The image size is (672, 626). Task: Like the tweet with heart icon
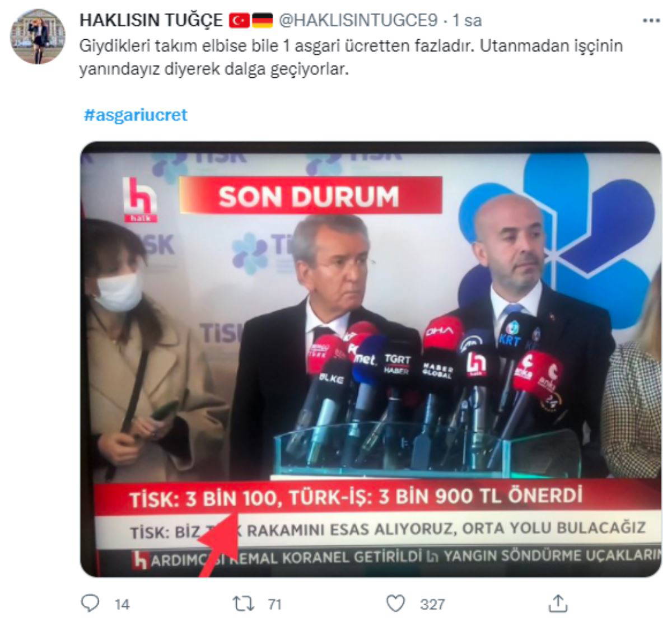click(396, 603)
